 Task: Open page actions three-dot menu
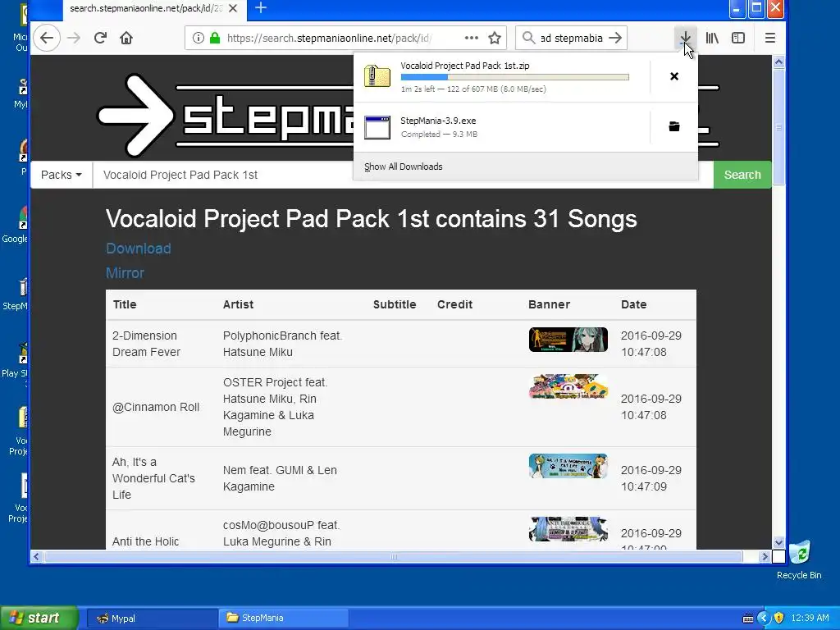(472, 38)
